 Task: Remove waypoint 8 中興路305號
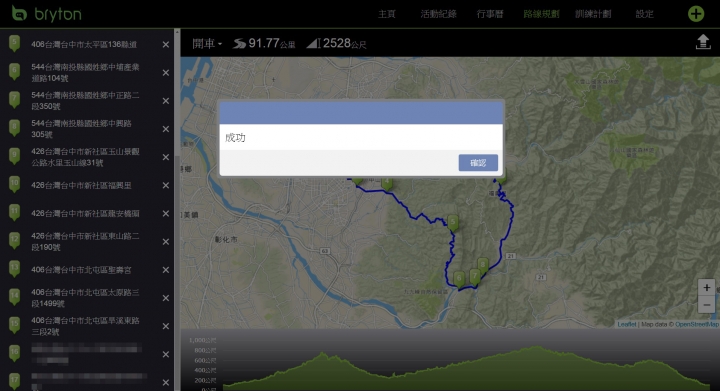pos(166,129)
